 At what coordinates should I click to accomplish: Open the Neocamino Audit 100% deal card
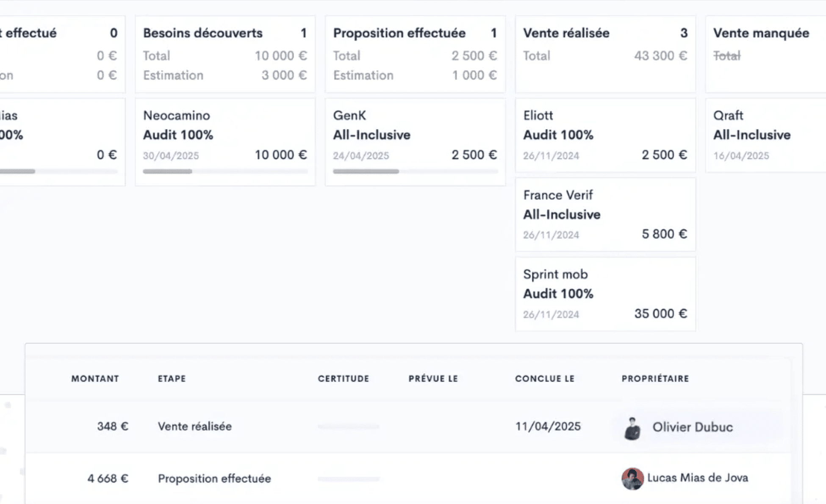click(x=225, y=136)
